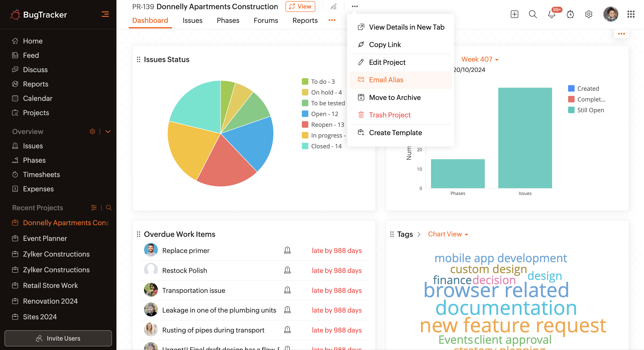Image resolution: width=644 pixels, height=350 pixels.
Task: Open recent projects filter sliders icon
Action: 94,208
